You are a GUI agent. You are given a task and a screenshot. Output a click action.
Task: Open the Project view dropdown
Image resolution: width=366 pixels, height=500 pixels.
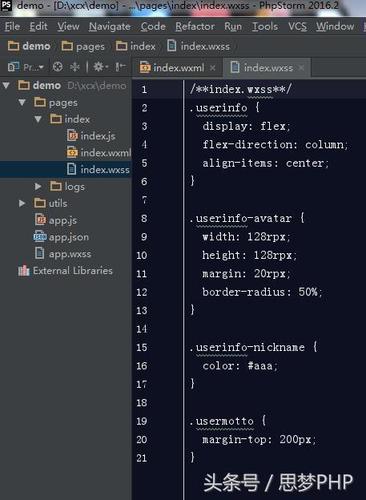pos(26,67)
